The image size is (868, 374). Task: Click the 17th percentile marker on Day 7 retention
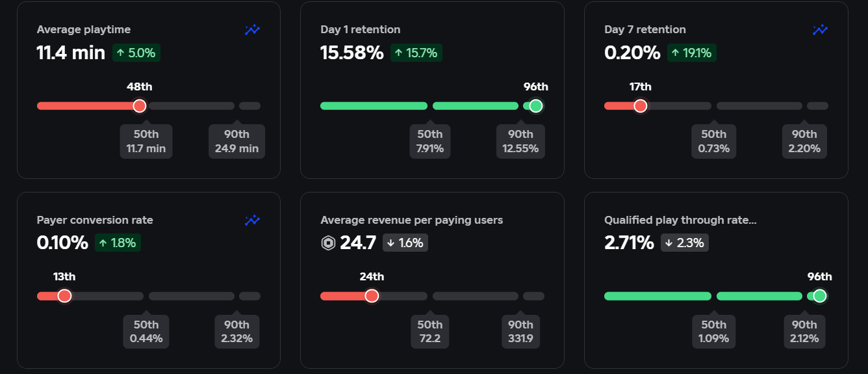641,106
